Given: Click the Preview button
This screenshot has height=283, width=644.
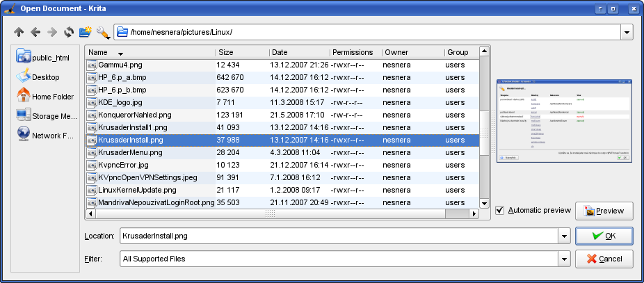Looking at the screenshot, I should tap(604, 211).
